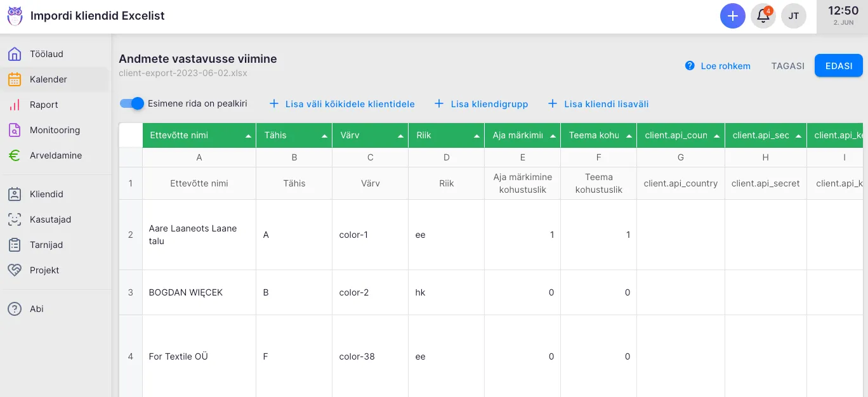Screen dimensions: 868x397
Task: Click the owl logo icon
Action: (x=15, y=16)
